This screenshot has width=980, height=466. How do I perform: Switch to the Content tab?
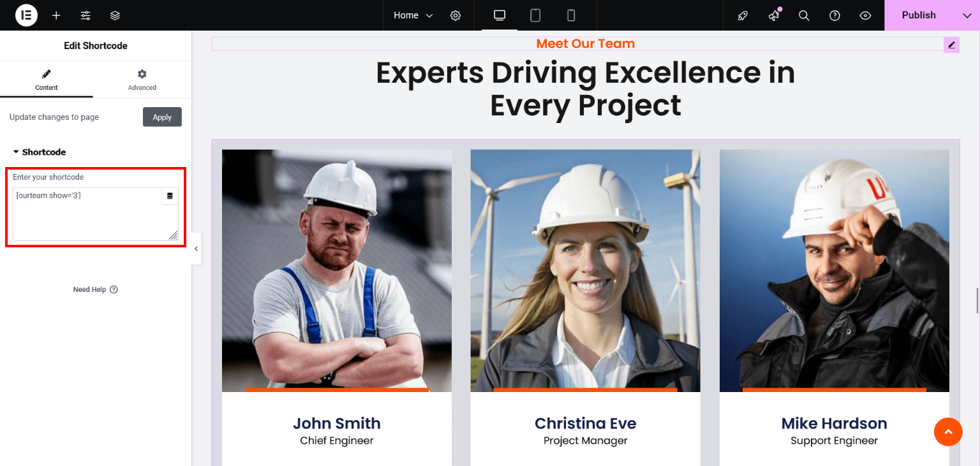[x=47, y=80]
